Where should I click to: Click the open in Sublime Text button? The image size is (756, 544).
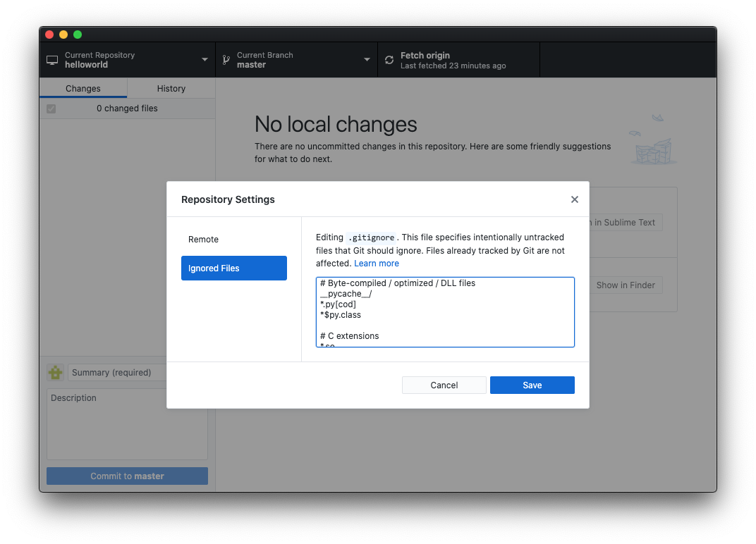click(626, 223)
